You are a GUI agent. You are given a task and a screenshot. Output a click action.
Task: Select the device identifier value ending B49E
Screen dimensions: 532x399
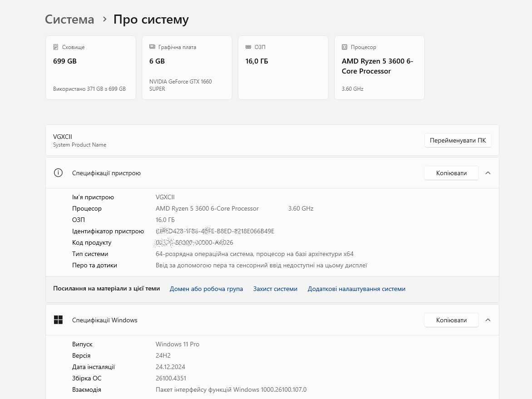pyautogui.click(x=215, y=231)
